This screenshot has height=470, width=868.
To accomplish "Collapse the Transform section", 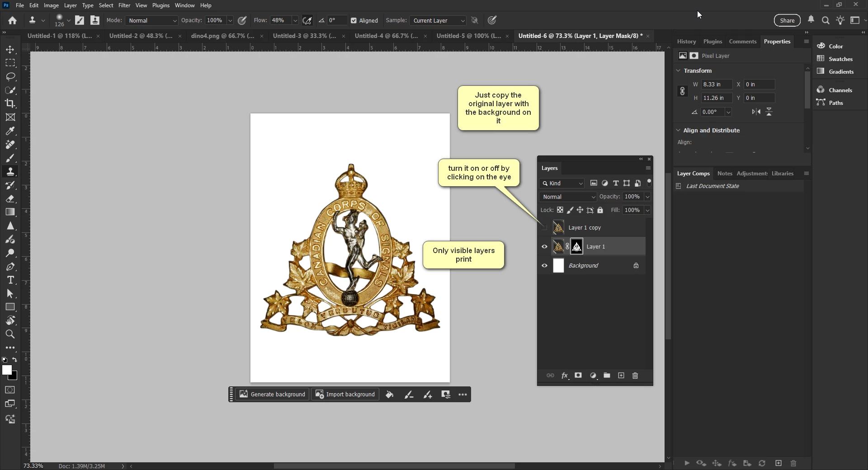I will tap(678, 70).
